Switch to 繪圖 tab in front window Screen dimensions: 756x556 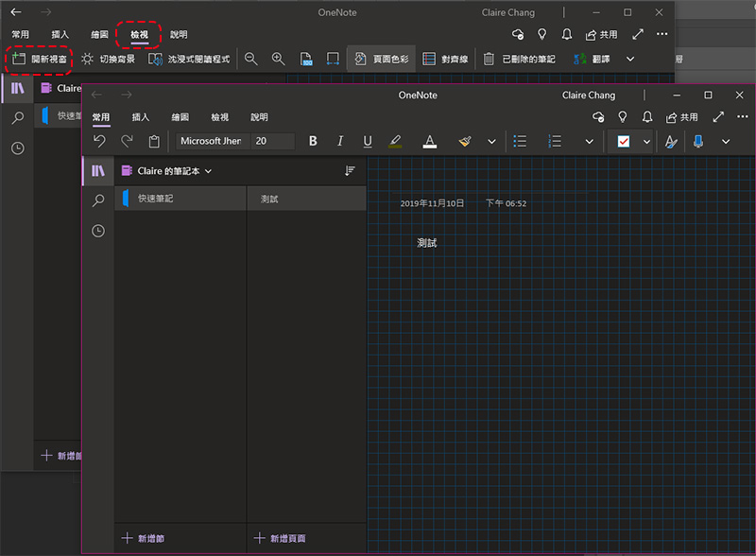(x=180, y=117)
